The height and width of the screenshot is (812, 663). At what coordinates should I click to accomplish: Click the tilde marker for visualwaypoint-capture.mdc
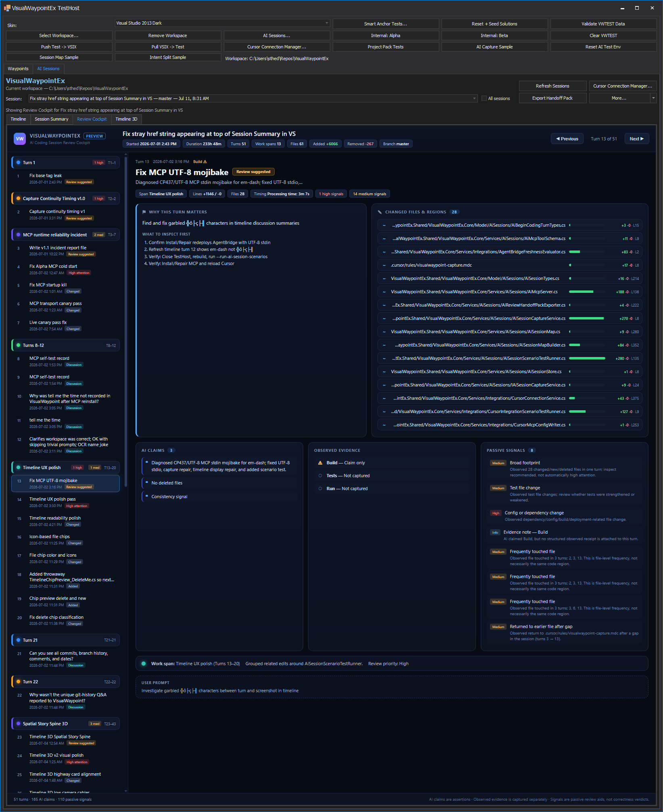(x=384, y=265)
